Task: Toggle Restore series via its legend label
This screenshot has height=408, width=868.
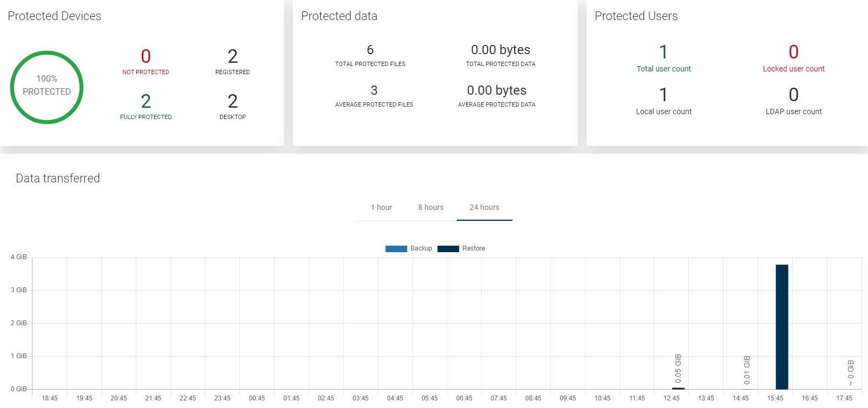Action: tap(474, 248)
